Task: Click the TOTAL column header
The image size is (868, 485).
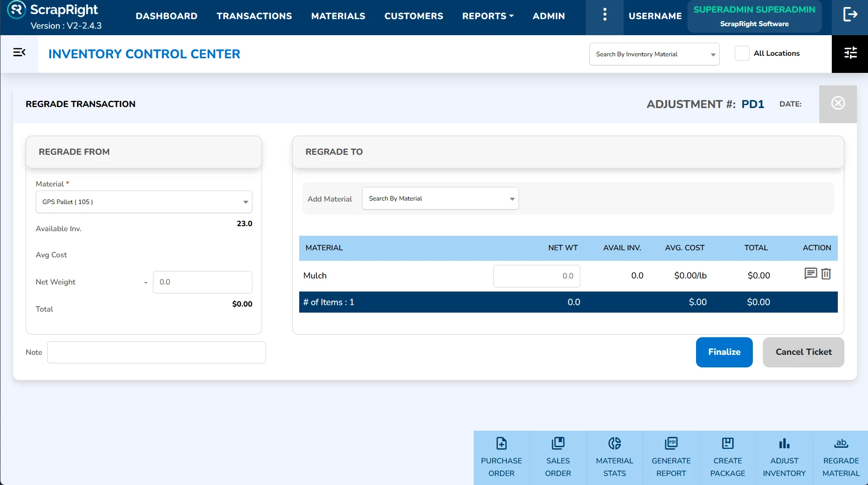Action: [x=756, y=248]
